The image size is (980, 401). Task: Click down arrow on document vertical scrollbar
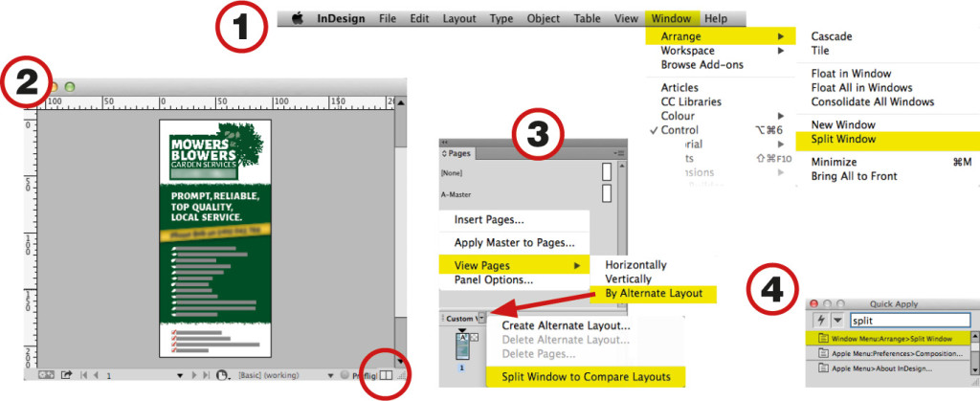tap(401, 361)
